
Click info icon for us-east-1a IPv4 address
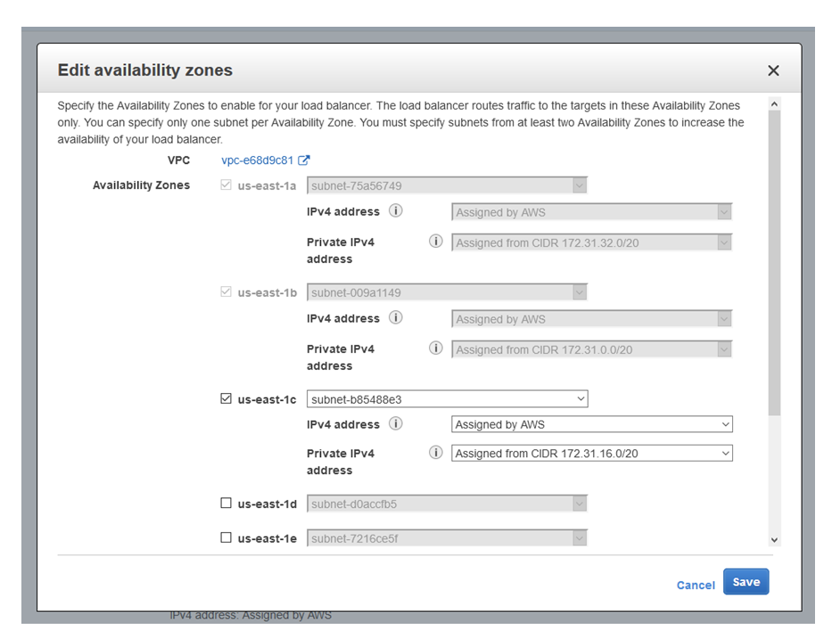coord(395,211)
